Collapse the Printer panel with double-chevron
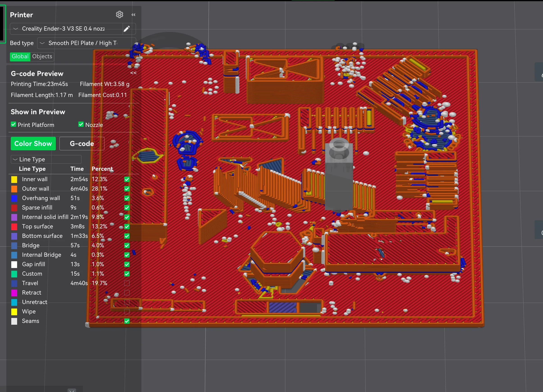The width and height of the screenshot is (543, 392). [x=133, y=15]
